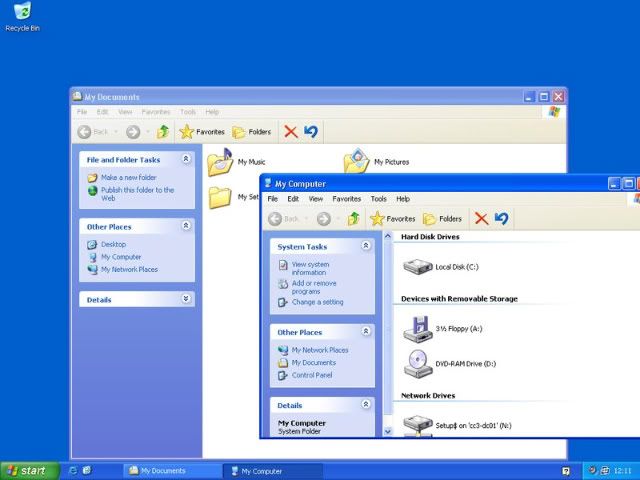Click the system tray clock
Screen dimensions: 640x480
[x=622, y=471]
